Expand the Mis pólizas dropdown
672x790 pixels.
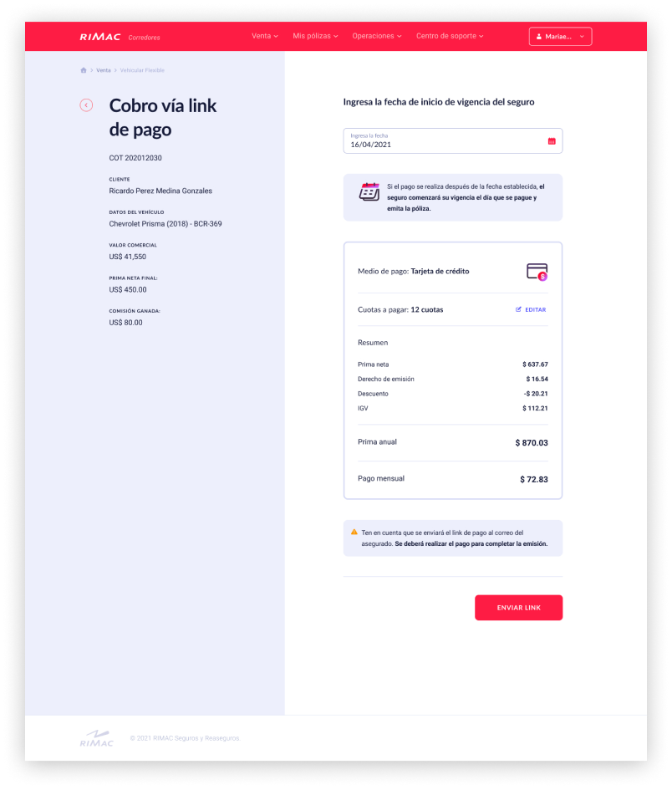tap(315, 36)
